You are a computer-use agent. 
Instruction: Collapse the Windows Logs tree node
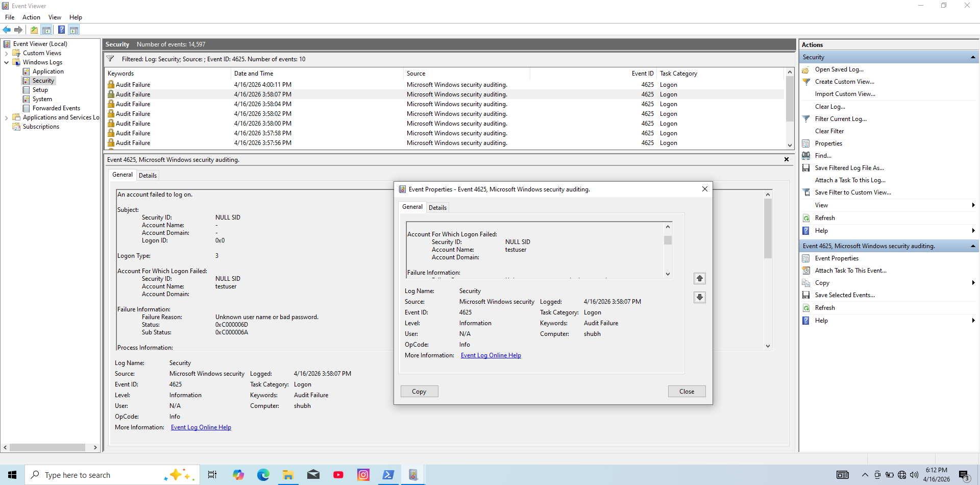click(x=6, y=62)
